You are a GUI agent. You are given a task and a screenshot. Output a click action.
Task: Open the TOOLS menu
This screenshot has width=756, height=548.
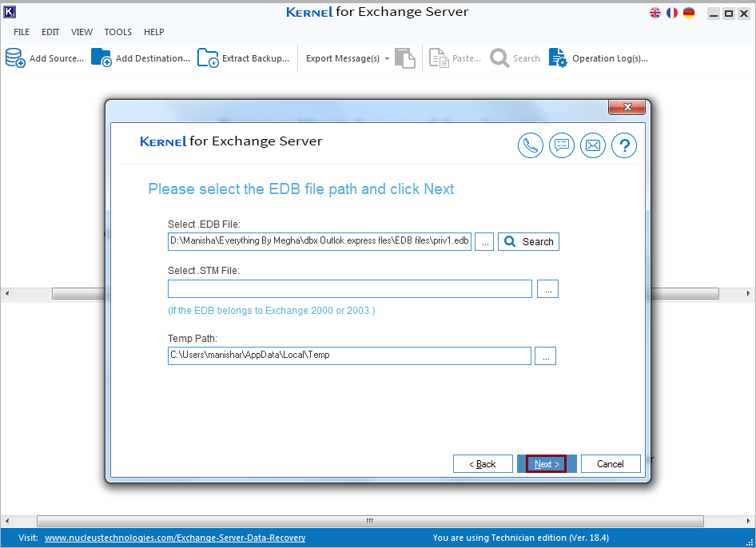117,32
